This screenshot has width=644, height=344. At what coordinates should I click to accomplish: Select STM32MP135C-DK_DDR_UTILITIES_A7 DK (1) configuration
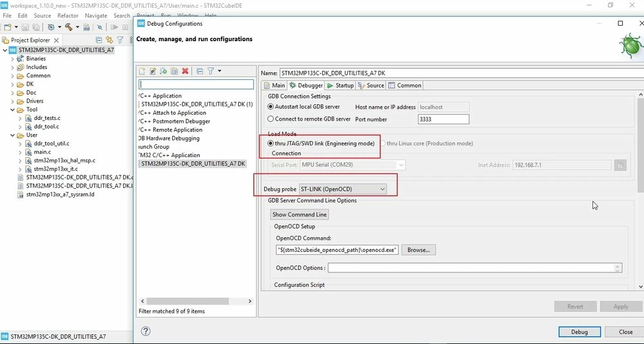pos(197,104)
